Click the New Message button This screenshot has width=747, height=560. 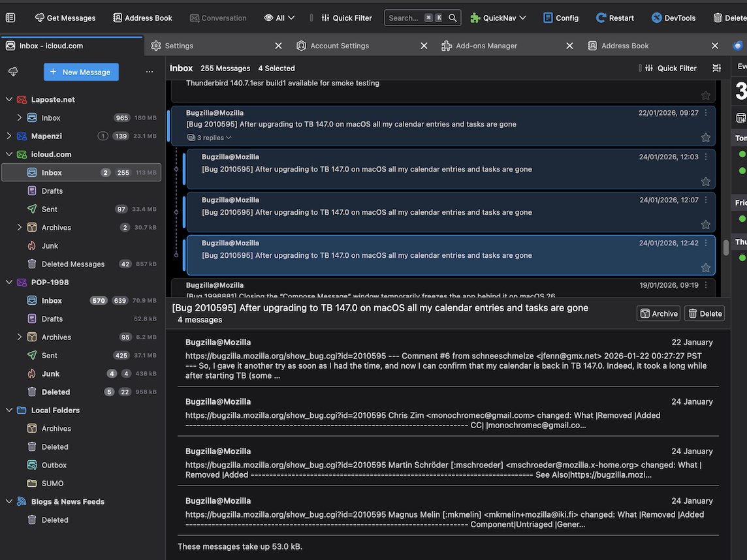[x=81, y=72]
